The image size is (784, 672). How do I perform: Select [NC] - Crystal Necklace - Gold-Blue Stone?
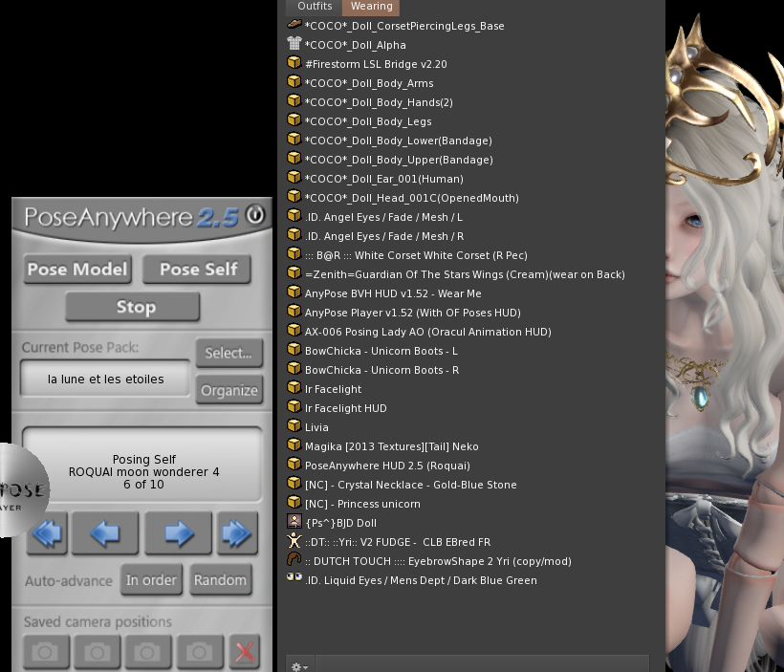pyautogui.click(x=410, y=485)
